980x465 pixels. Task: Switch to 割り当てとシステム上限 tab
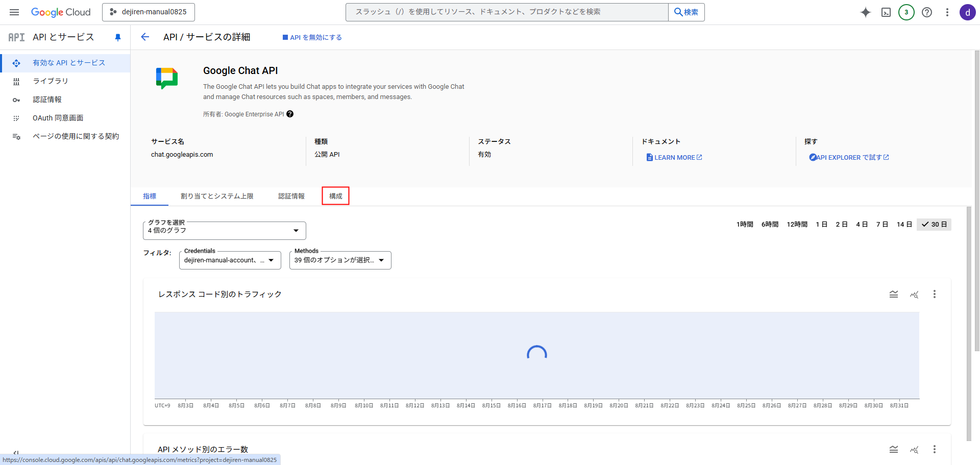point(217,196)
